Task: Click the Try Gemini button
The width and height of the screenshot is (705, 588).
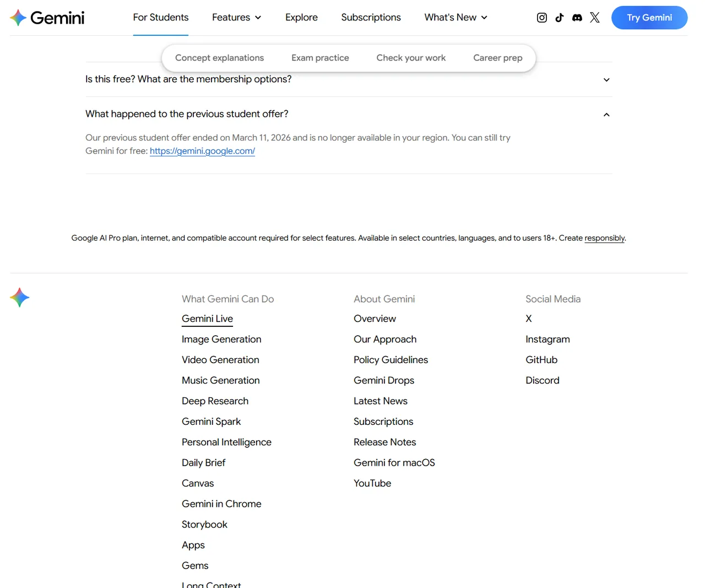Action: [x=649, y=18]
